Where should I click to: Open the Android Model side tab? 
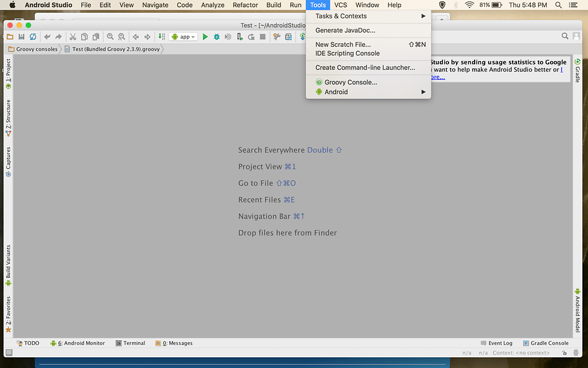point(577,310)
